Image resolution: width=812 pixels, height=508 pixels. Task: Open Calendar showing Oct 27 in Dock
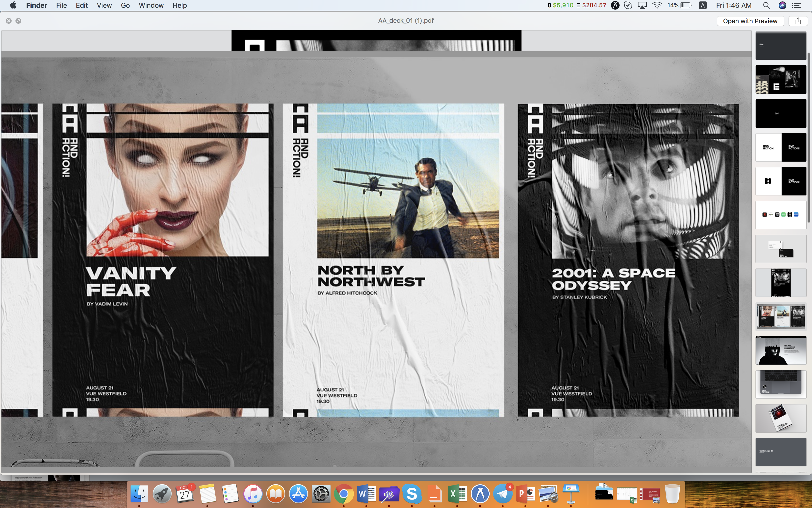185,494
